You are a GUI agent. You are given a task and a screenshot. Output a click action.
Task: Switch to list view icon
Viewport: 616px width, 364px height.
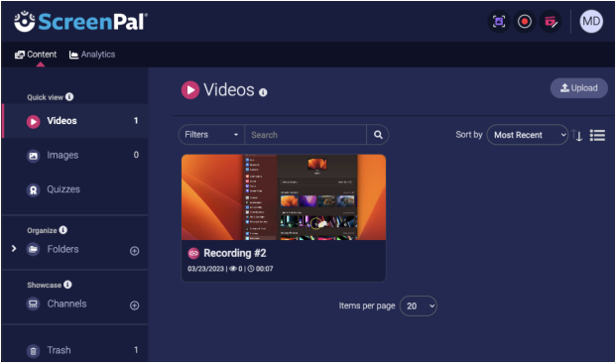click(x=597, y=136)
